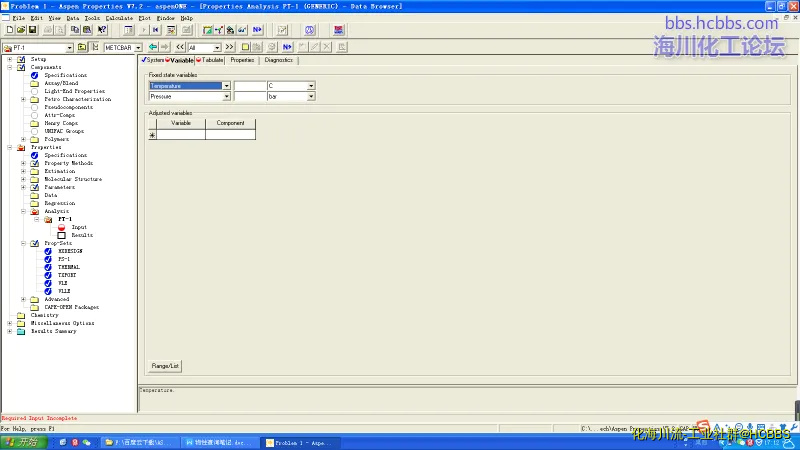
Task: Open the All forms filter dropdown
Action: click(217, 47)
